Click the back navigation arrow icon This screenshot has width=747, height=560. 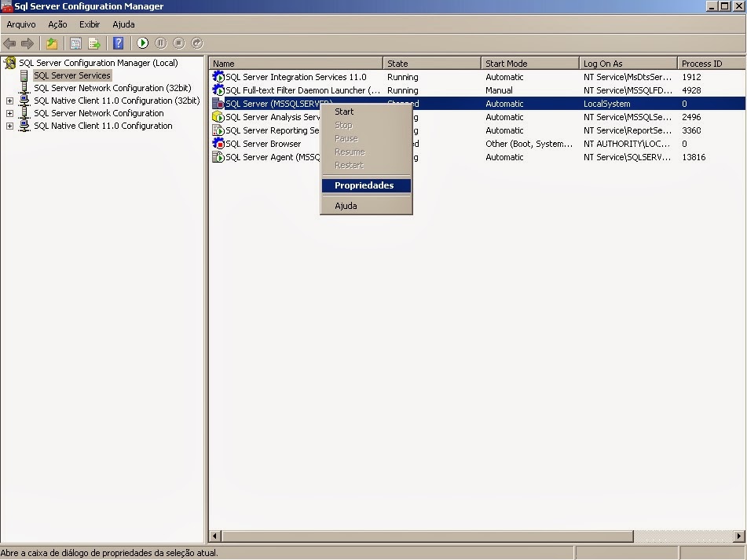coord(10,43)
